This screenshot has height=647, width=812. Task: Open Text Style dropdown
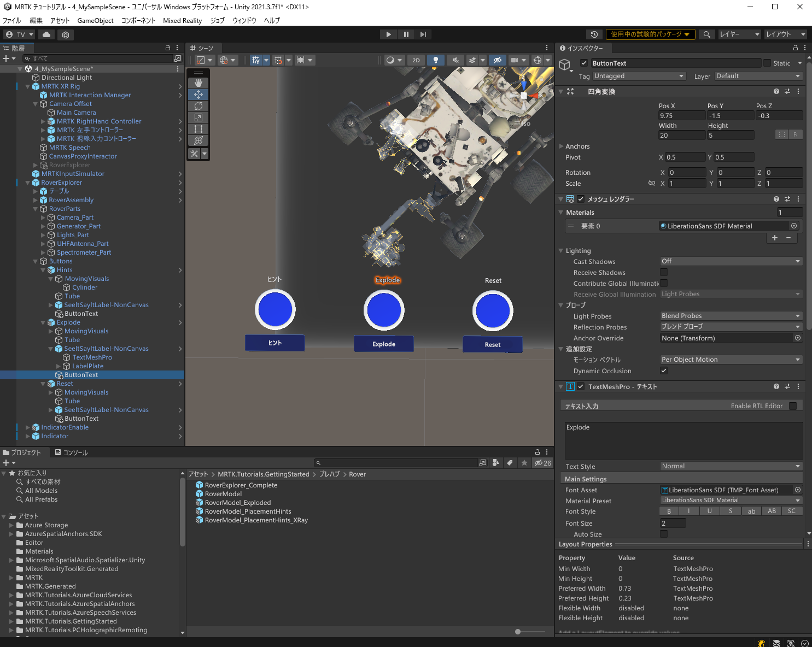[x=731, y=466]
